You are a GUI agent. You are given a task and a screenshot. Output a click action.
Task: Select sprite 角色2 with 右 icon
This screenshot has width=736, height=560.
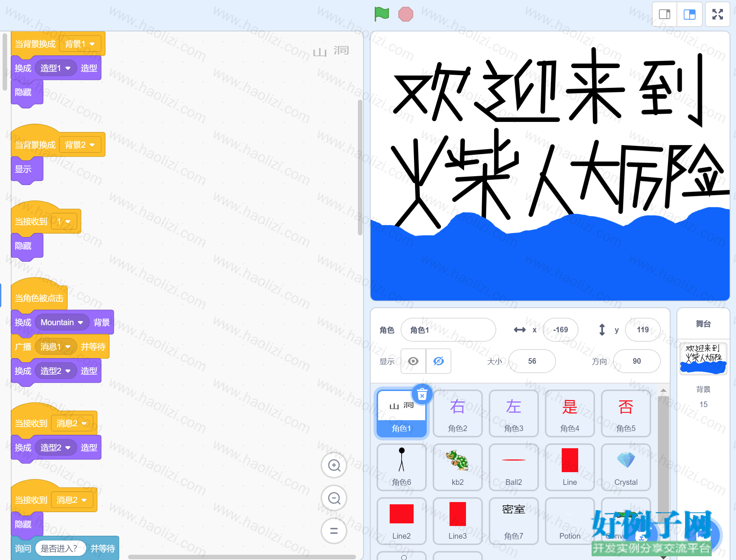point(457,413)
